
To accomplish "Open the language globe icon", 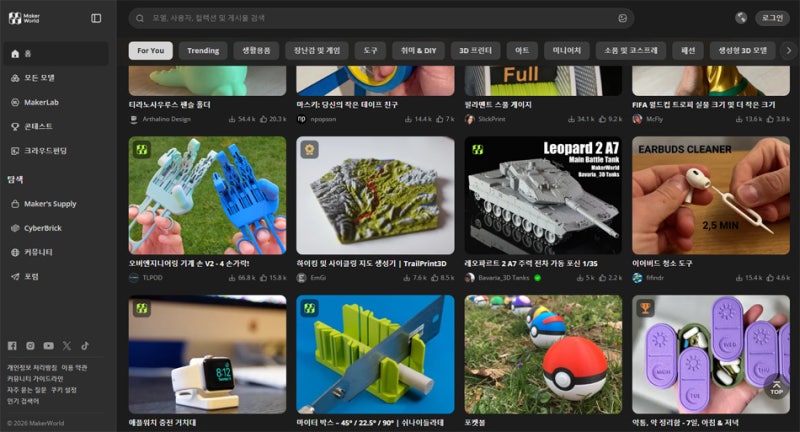I will pos(741,18).
